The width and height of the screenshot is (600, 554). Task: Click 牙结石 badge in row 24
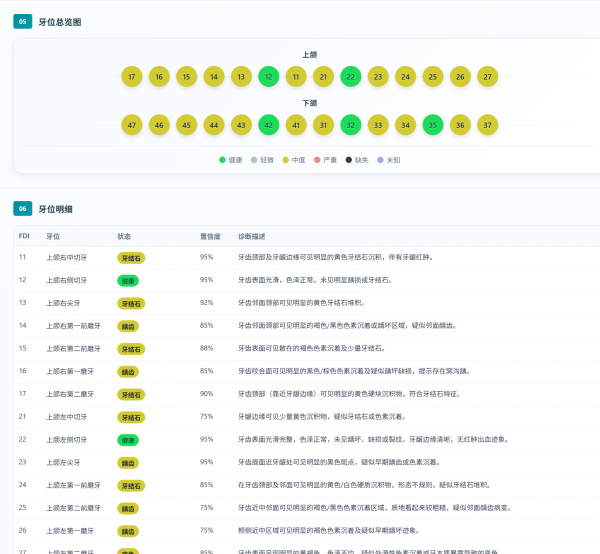pos(131,486)
